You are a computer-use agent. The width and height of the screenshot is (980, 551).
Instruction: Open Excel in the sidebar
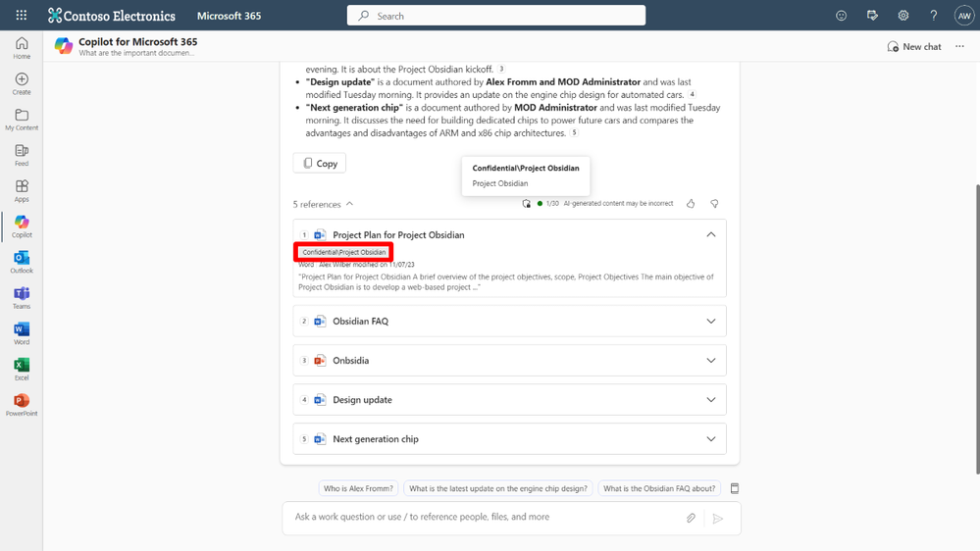[22, 369]
